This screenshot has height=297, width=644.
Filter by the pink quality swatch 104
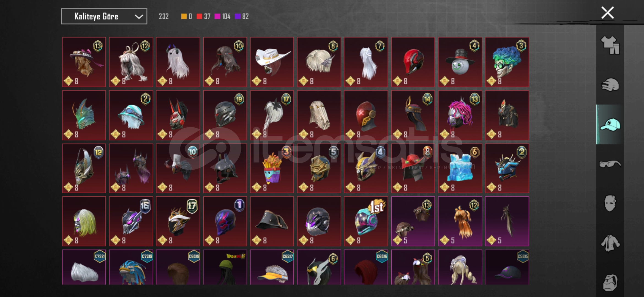coord(222,16)
